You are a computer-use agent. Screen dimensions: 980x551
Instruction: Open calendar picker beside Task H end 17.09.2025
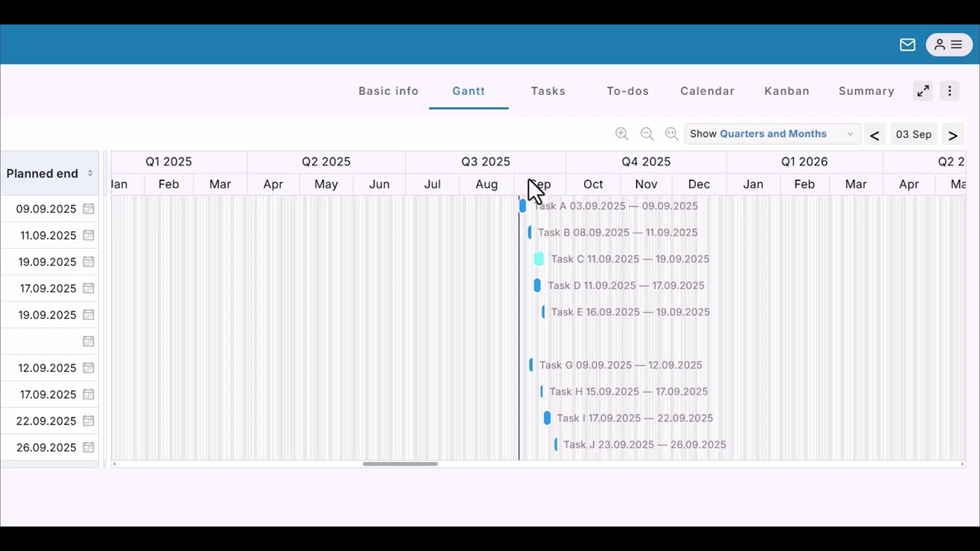click(89, 394)
